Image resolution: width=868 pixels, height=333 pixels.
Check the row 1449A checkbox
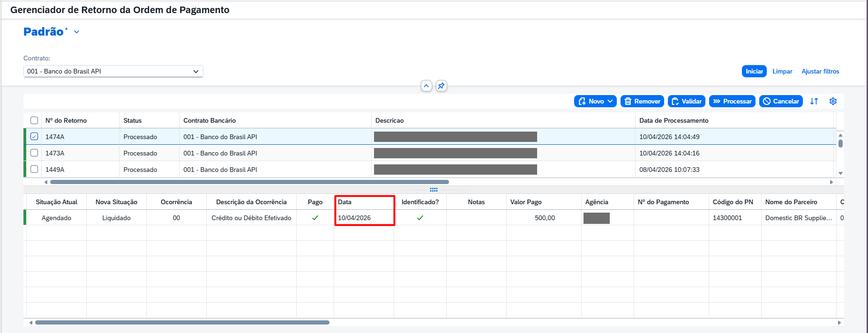click(34, 169)
